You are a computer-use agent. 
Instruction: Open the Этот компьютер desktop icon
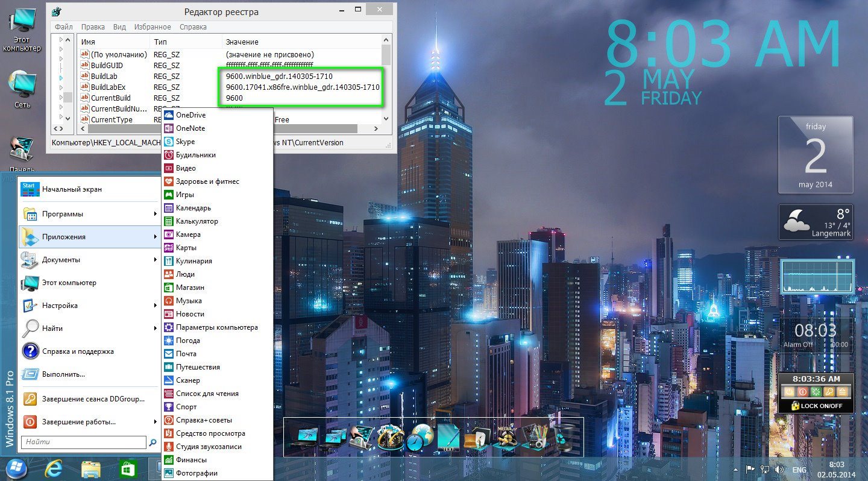[x=22, y=30]
